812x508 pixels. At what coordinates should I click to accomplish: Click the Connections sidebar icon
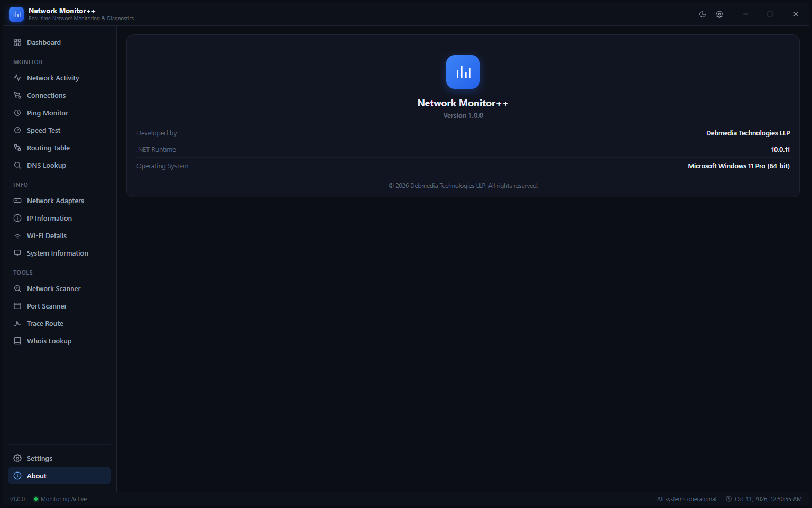click(x=17, y=95)
